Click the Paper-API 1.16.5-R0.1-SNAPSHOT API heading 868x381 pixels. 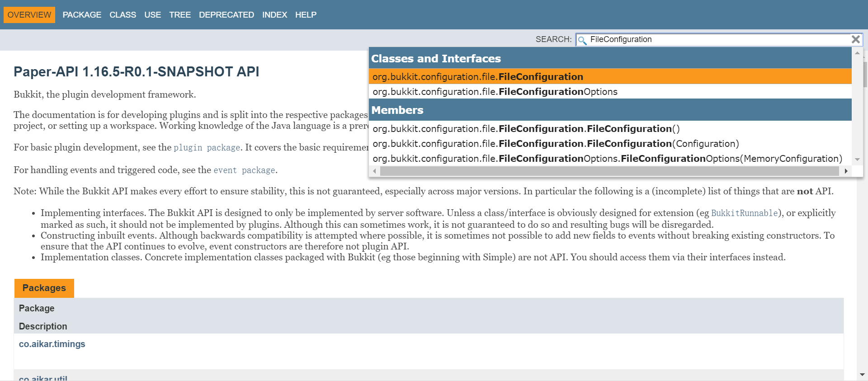click(136, 71)
